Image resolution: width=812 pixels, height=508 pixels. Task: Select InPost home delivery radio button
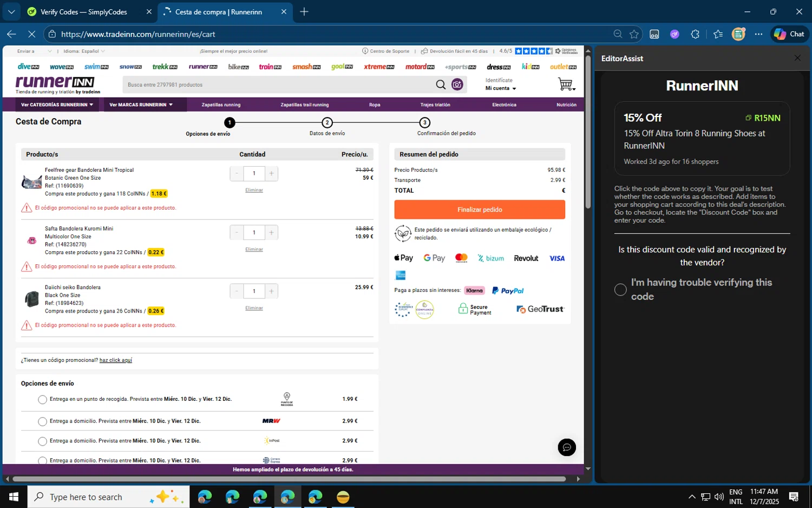[42, 441]
